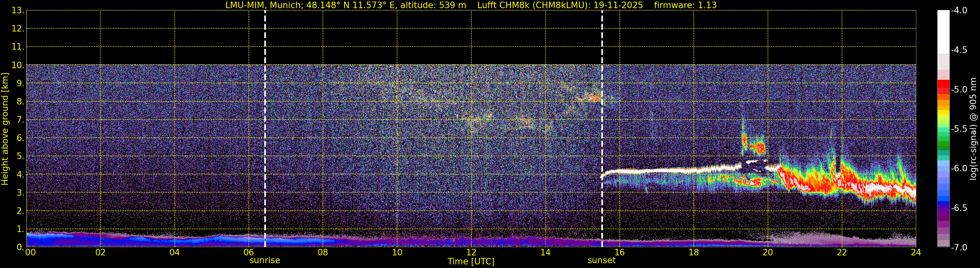Click the "6." height axis tick label
This screenshot has height=268, width=980.
(x=20, y=138)
